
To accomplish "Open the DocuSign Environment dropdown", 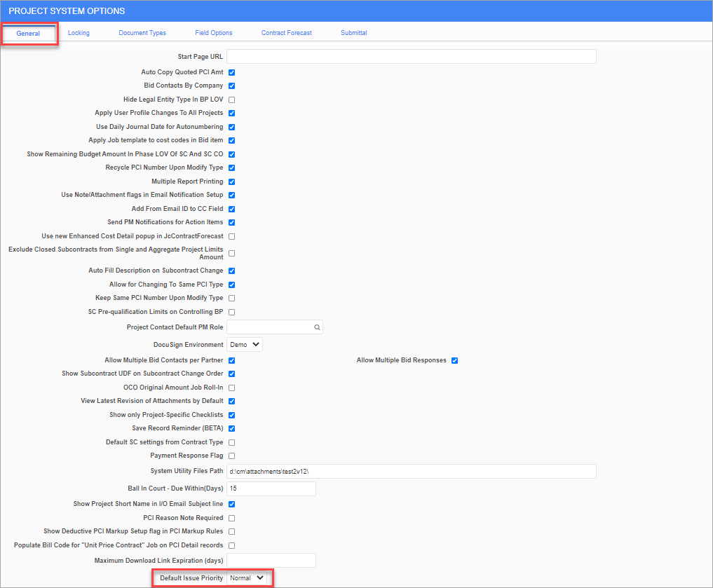I will pyautogui.click(x=245, y=345).
